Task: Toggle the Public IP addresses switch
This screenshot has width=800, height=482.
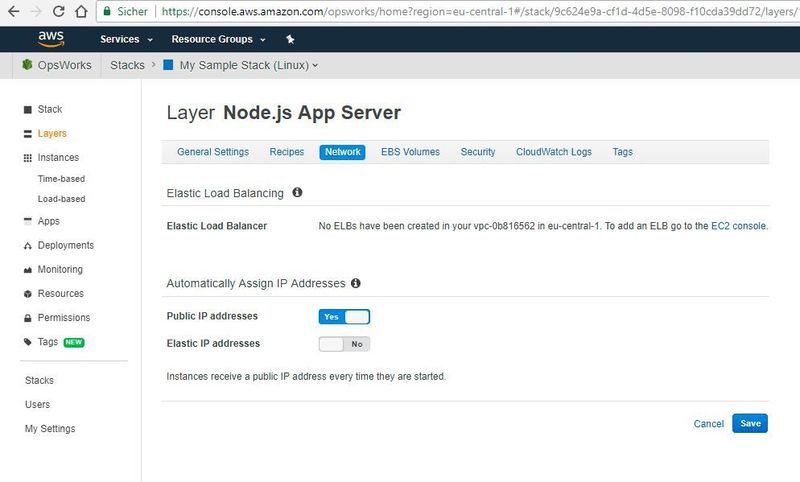Action: coord(344,317)
